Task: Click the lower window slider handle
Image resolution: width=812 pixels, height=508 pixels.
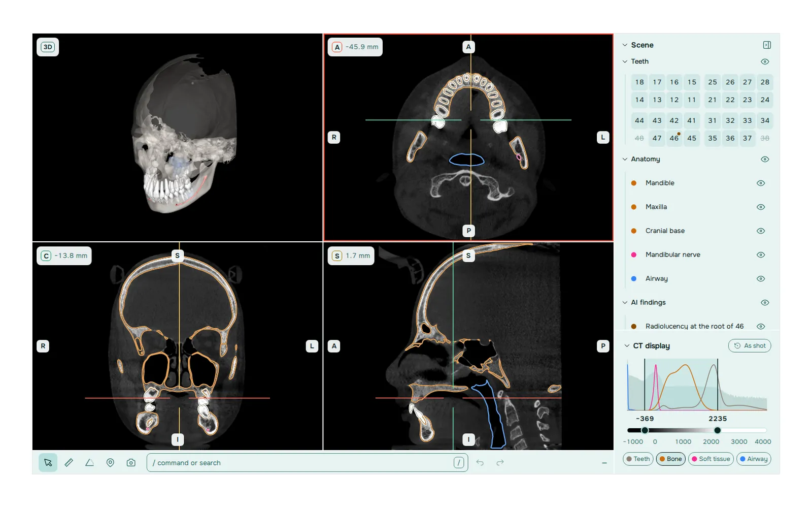Action: [x=645, y=431]
